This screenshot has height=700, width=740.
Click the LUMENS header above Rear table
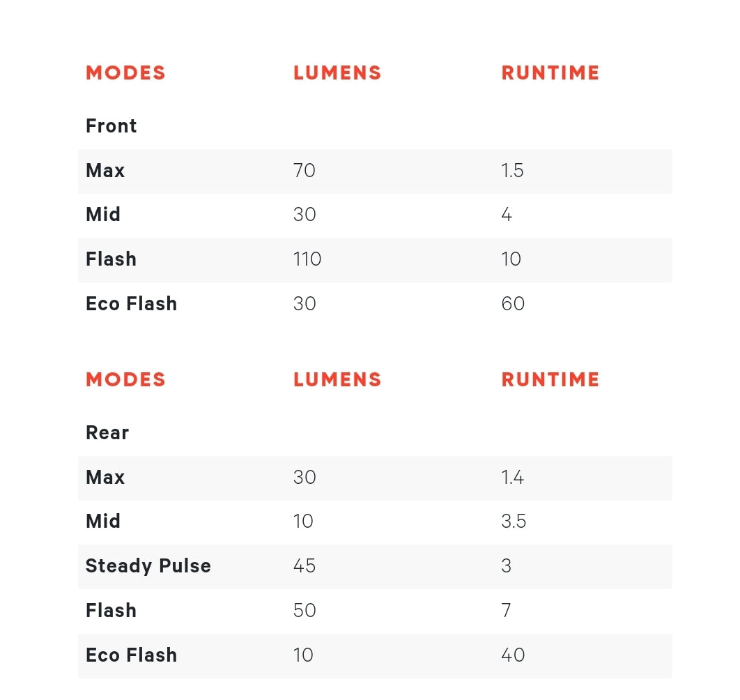[337, 380]
